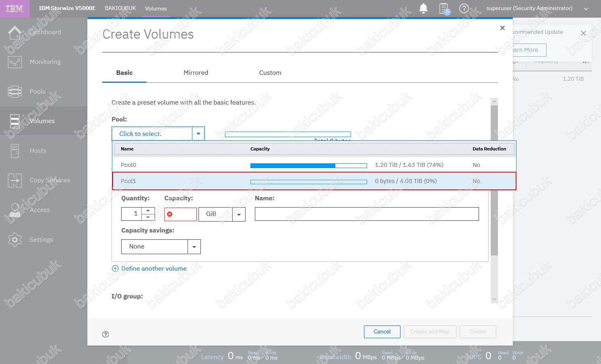
Task: Decrease the Quantity stepper value
Action: (x=148, y=217)
